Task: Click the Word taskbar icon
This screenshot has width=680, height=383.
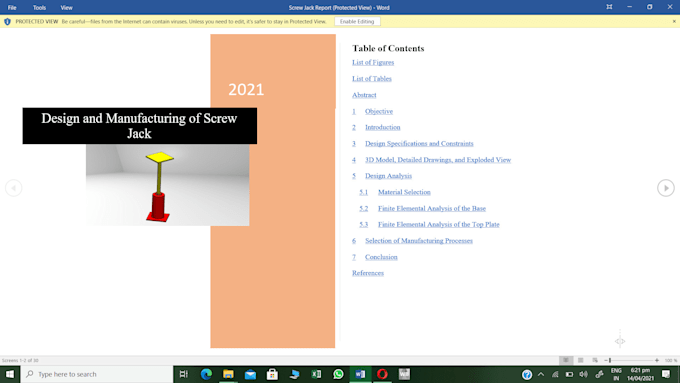Action: click(x=360, y=374)
